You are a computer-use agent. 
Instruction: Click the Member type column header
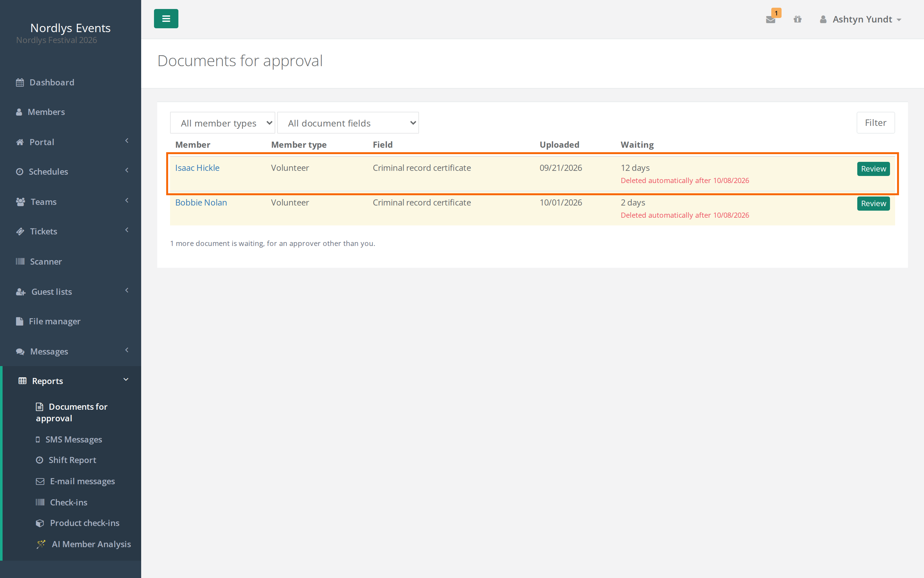click(299, 144)
